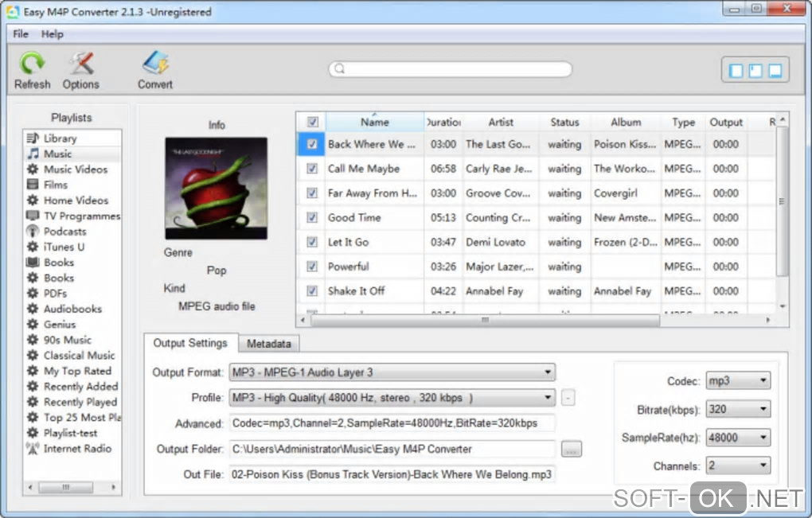Open the PDFs playlist icon
This screenshot has height=518, width=812.
[x=33, y=294]
